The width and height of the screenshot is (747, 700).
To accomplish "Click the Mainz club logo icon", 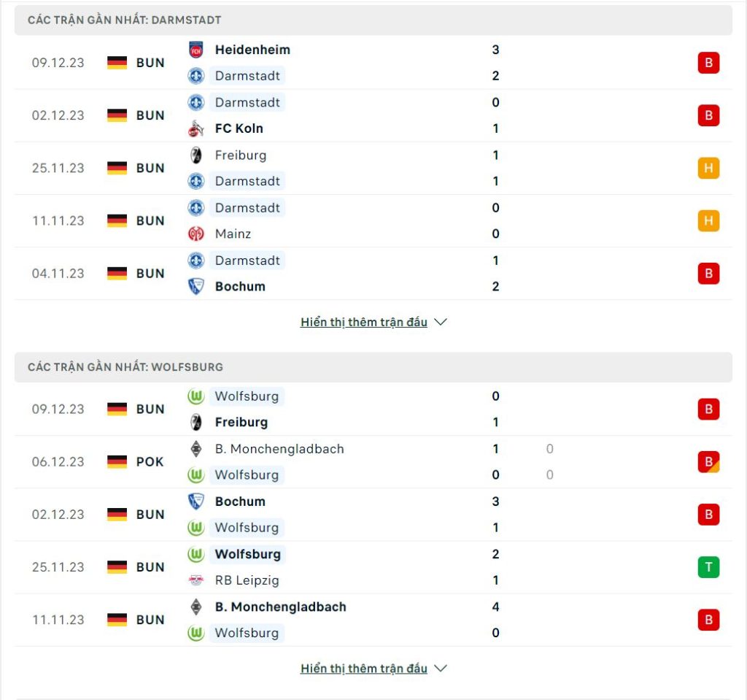I will (196, 234).
